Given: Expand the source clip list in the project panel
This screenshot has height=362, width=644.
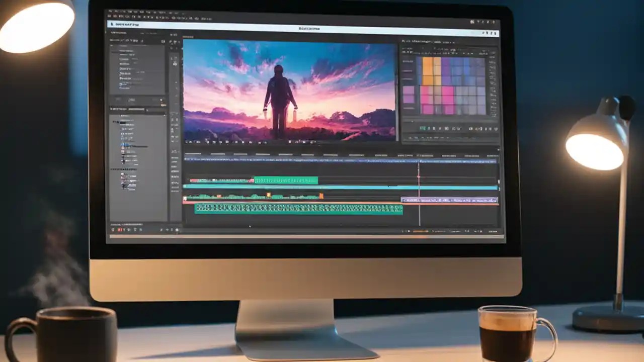Looking at the screenshot, I should tap(116, 122).
